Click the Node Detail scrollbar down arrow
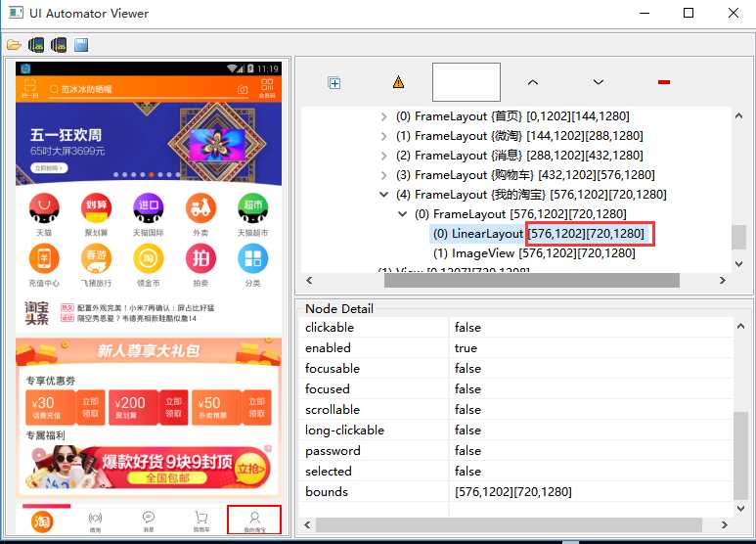Screen dimensions: 756x544 (x=740, y=508)
